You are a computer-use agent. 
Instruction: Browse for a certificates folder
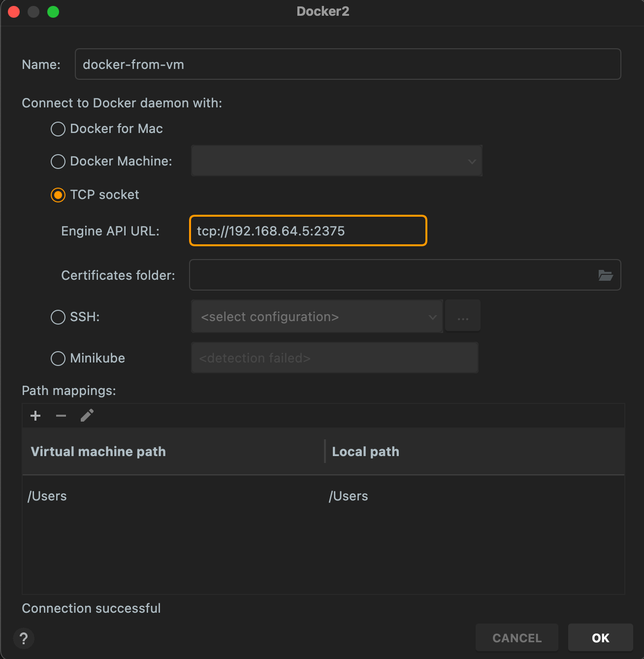tap(607, 275)
